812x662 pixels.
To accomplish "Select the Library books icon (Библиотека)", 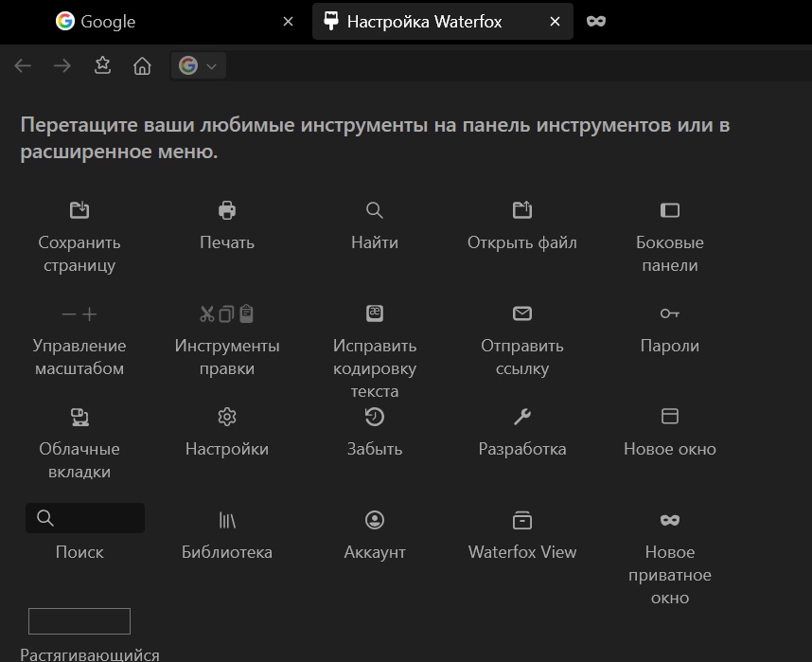I will coord(227,519).
